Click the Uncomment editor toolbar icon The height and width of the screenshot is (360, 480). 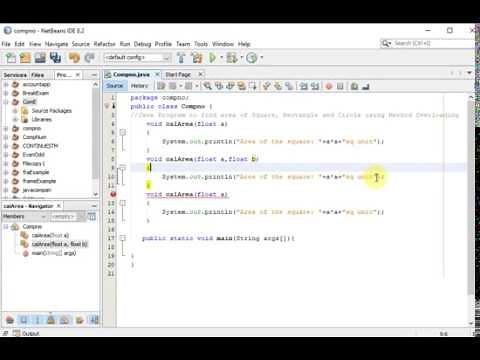click(366, 86)
